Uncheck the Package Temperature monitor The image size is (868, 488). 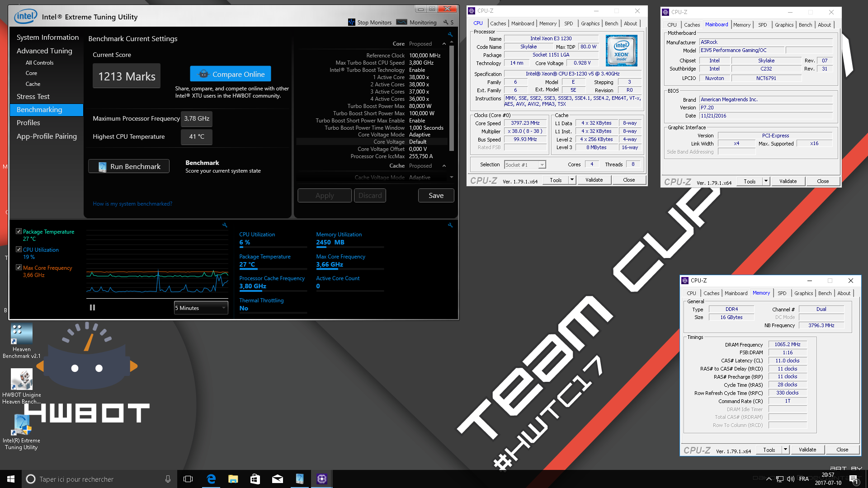(x=19, y=231)
